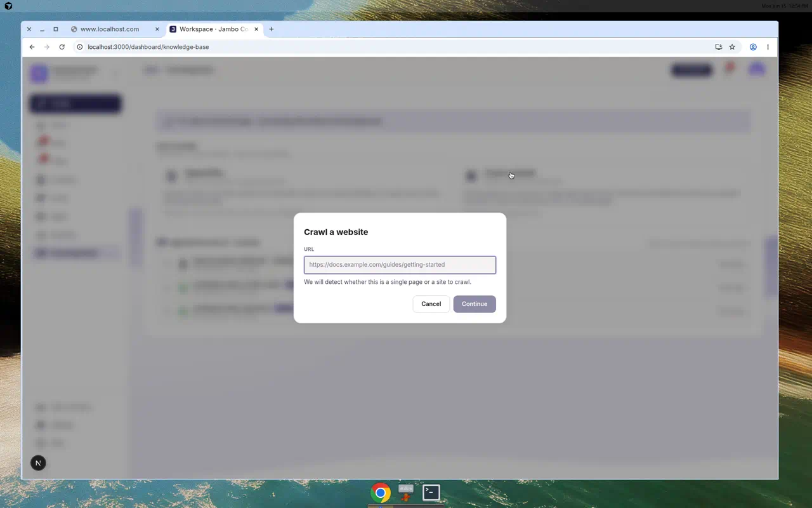This screenshot has height=508, width=812.
Task: Launch Google Chrome from the dock
Action: click(381, 493)
